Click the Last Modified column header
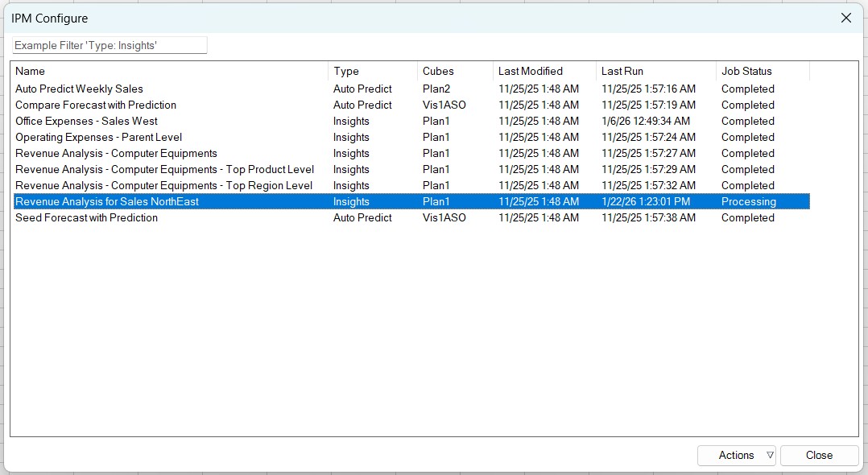This screenshot has height=475, width=868. tap(544, 71)
